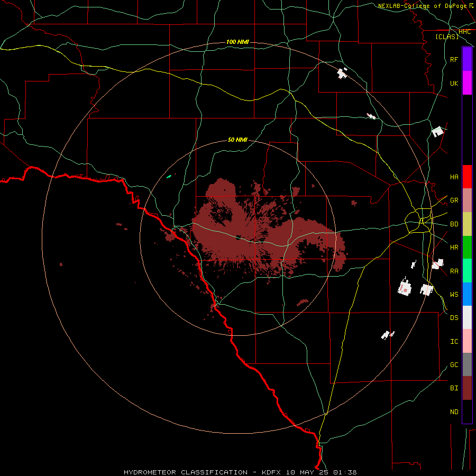Viewport: 476px width, 476px height.
Task: Click the 50 NMI range ring label
Action: (237, 140)
